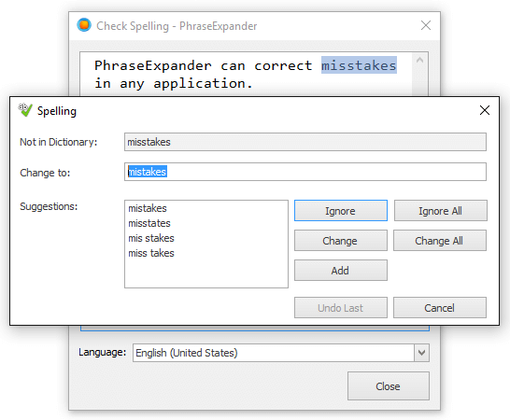Select the suggestion 'misstates'

click(x=149, y=223)
